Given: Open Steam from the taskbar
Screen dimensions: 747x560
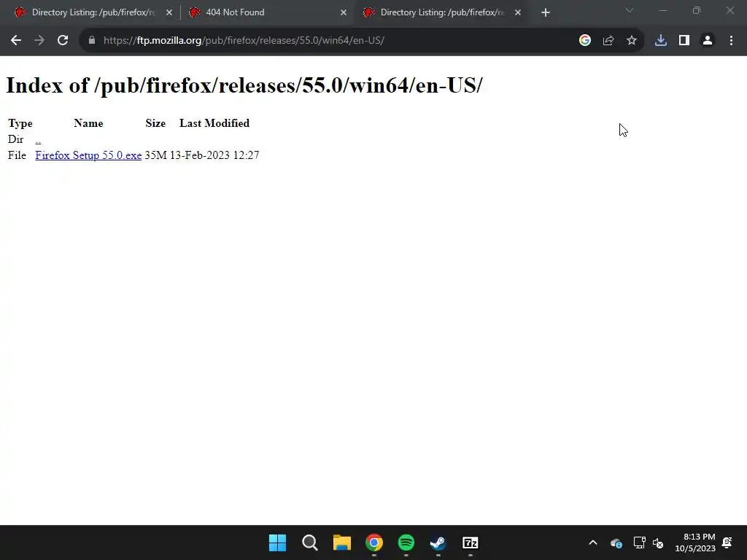Looking at the screenshot, I should tap(438, 542).
